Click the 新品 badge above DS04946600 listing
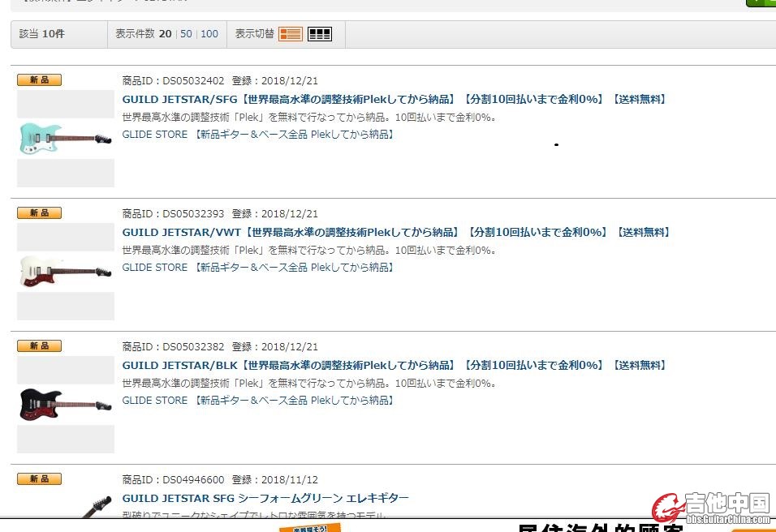Image resolution: width=776 pixels, height=532 pixels. (x=39, y=479)
